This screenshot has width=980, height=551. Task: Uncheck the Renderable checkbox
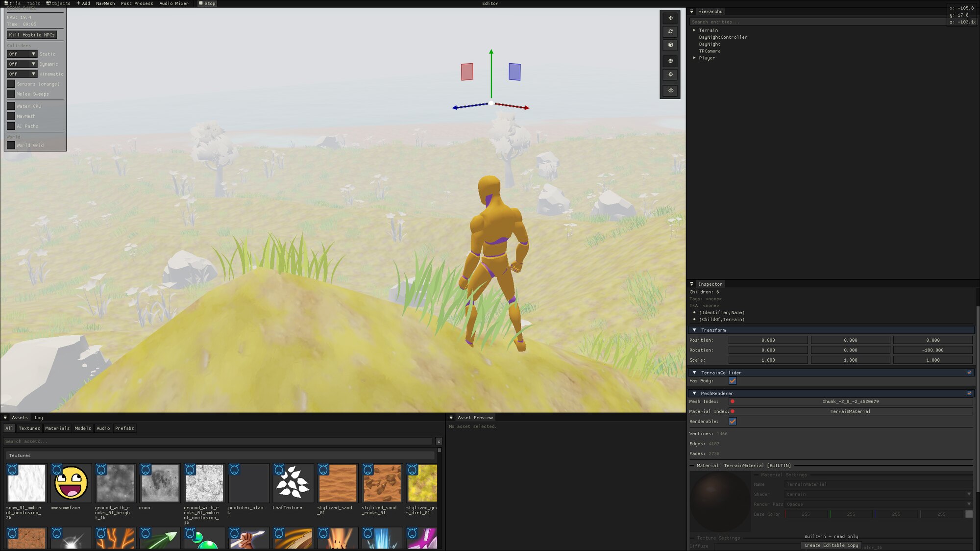coord(733,422)
